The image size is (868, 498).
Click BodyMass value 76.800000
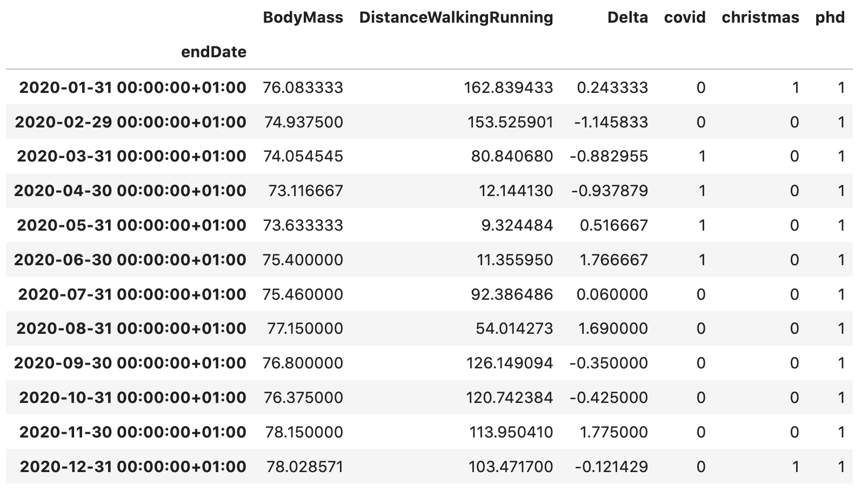(x=303, y=364)
